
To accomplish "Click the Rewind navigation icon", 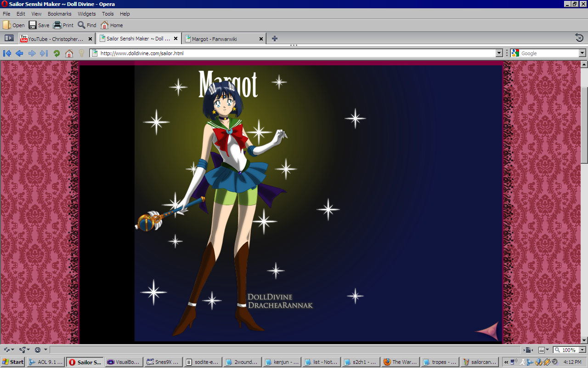I will point(7,53).
